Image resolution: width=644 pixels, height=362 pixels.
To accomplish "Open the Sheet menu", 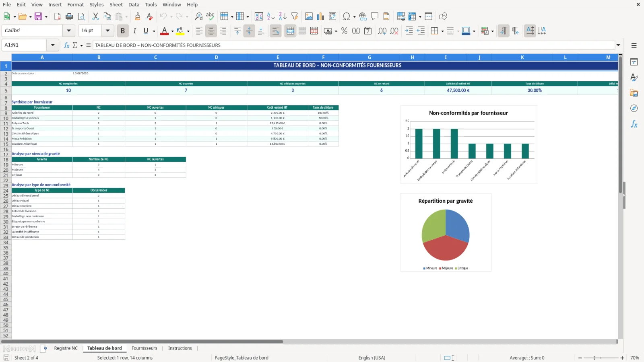I will coord(116,4).
